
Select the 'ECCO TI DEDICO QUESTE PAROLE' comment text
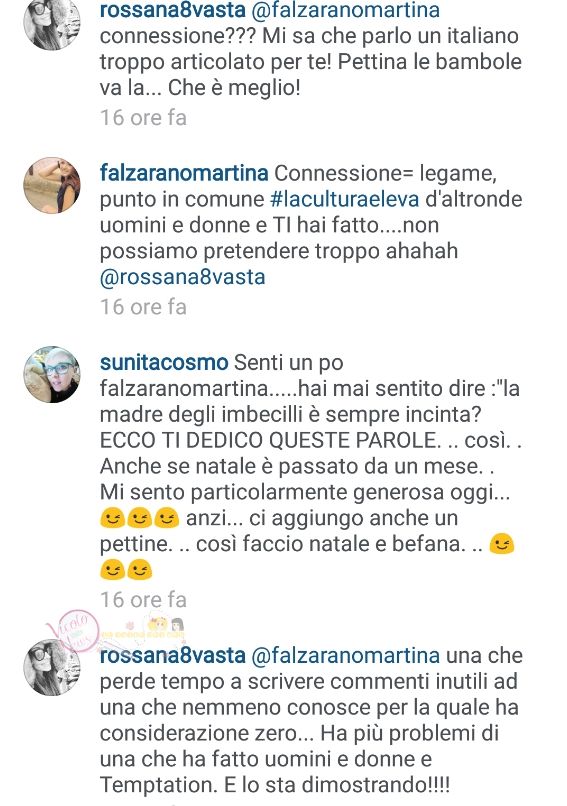click(268, 441)
